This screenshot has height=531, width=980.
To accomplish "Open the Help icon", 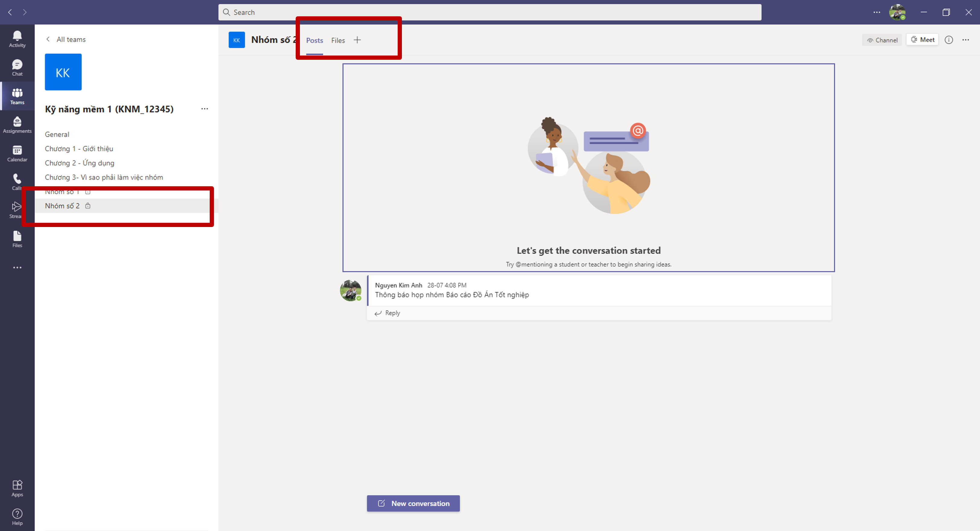I will pos(17,517).
